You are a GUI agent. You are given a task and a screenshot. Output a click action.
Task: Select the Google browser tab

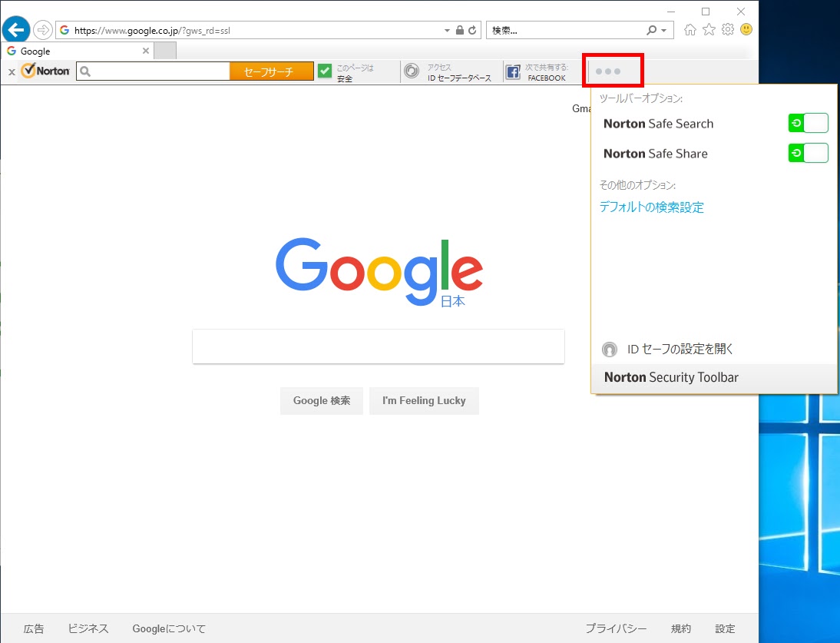79,51
